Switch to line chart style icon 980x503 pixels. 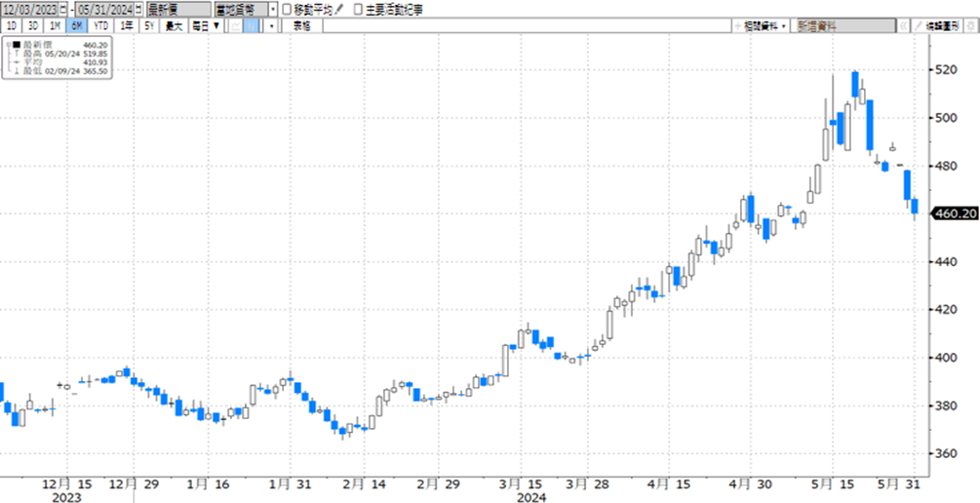point(236,25)
